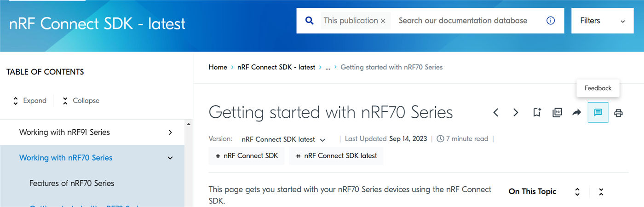The image size is (644, 207).
Task: Go to Home breadcrumb
Action: coord(218,67)
